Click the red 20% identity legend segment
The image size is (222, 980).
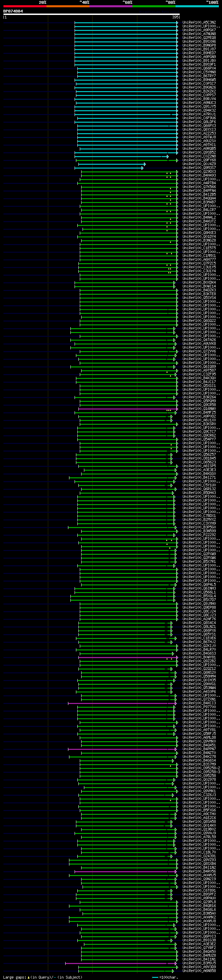[x=25, y=6]
